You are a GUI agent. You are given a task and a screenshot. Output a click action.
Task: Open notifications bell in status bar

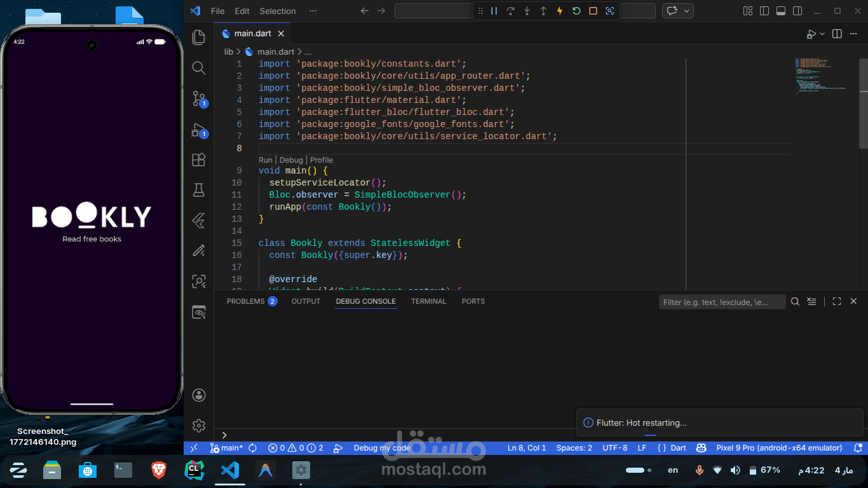pyautogui.click(x=858, y=448)
